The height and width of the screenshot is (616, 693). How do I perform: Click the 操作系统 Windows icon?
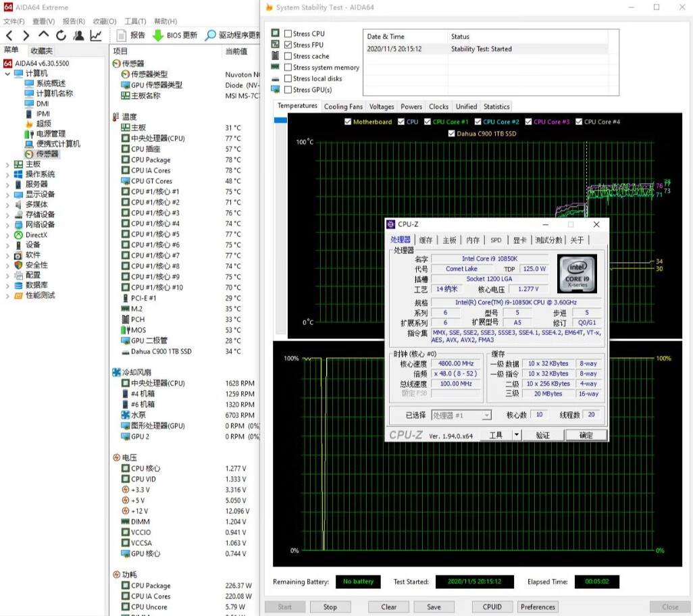(x=18, y=174)
